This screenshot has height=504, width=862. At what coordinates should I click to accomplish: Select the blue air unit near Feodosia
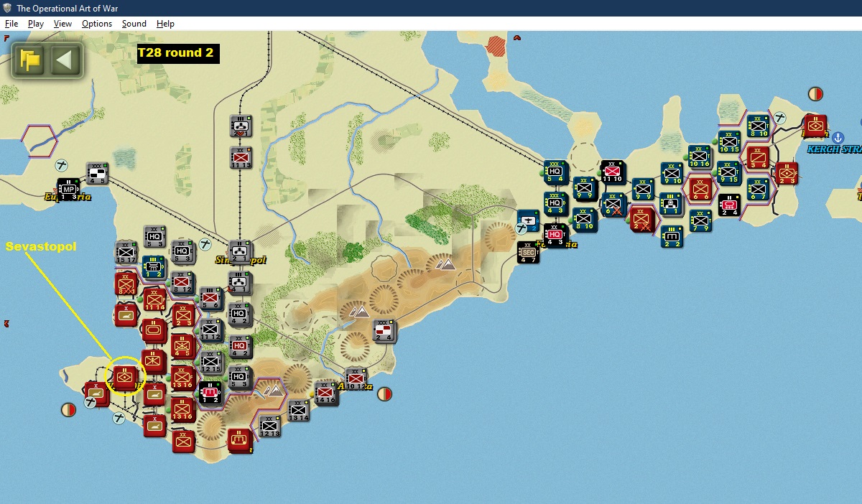pos(528,220)
